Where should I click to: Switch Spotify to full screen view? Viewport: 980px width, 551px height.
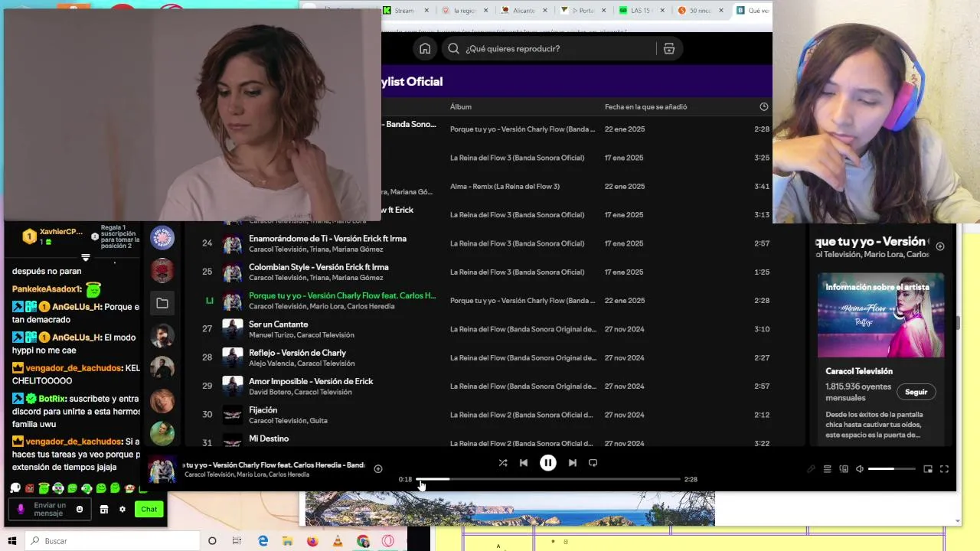pos(944,469)
